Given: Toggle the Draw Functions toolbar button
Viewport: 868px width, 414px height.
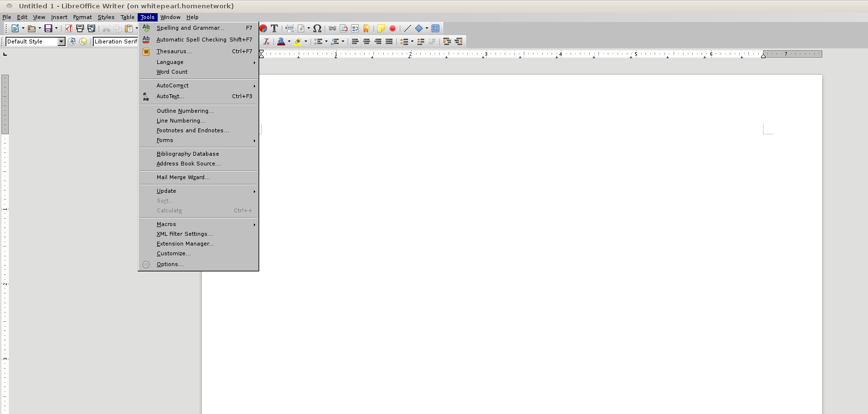Looking at the screenshot, I should 435,28.
